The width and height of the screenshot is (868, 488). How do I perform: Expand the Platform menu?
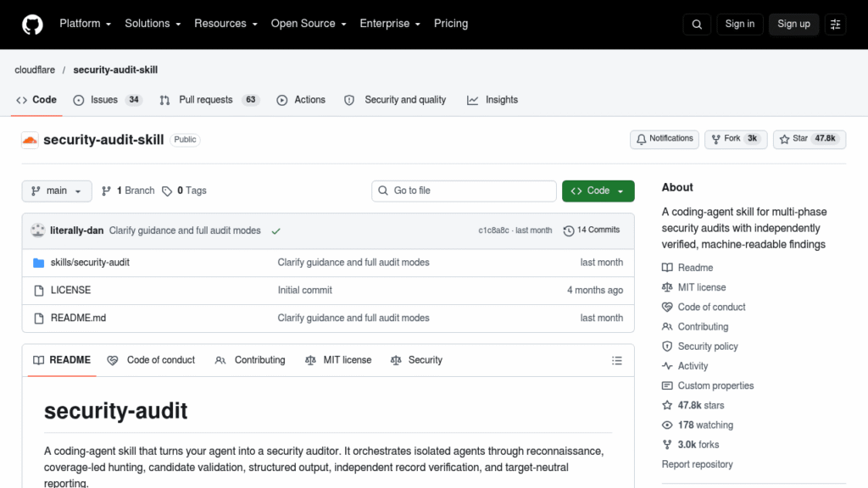pos(86,24)
